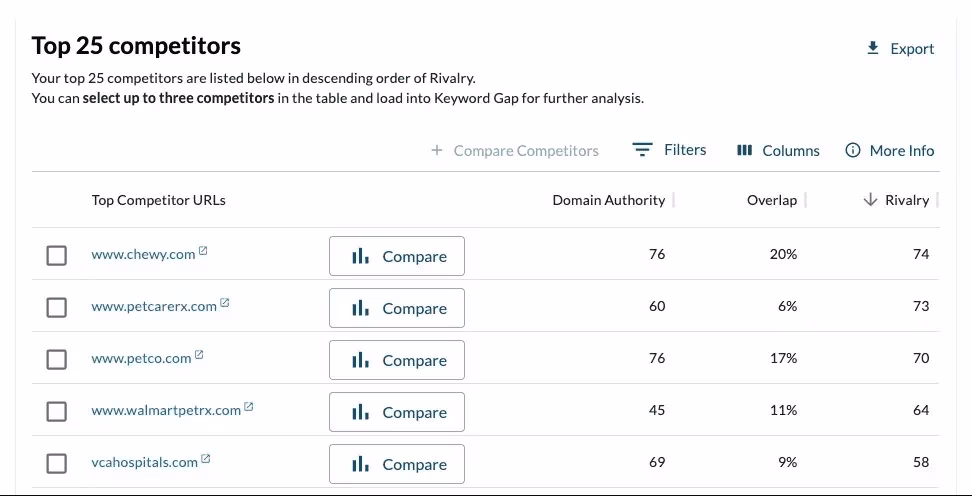Sort by Domain Authority column header

[x=608, y=200]
